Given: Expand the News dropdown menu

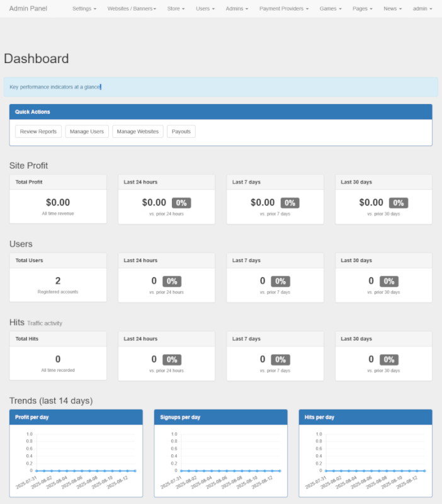Looking at the screenshot, I should point(392,9).
